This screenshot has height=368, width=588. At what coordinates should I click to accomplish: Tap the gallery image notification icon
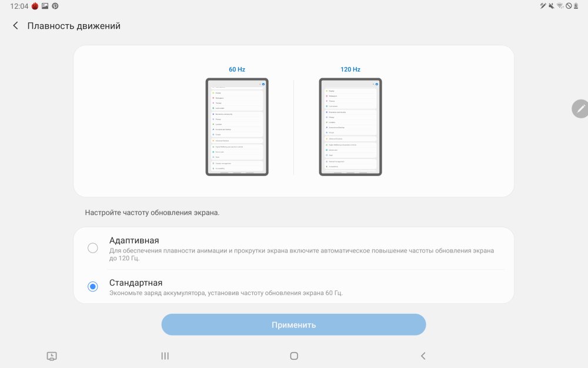[45, 6]
